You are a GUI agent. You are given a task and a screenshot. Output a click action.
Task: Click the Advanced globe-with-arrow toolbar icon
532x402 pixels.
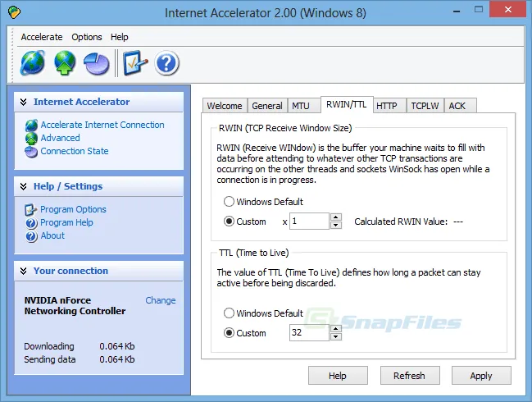pos(65,63)
